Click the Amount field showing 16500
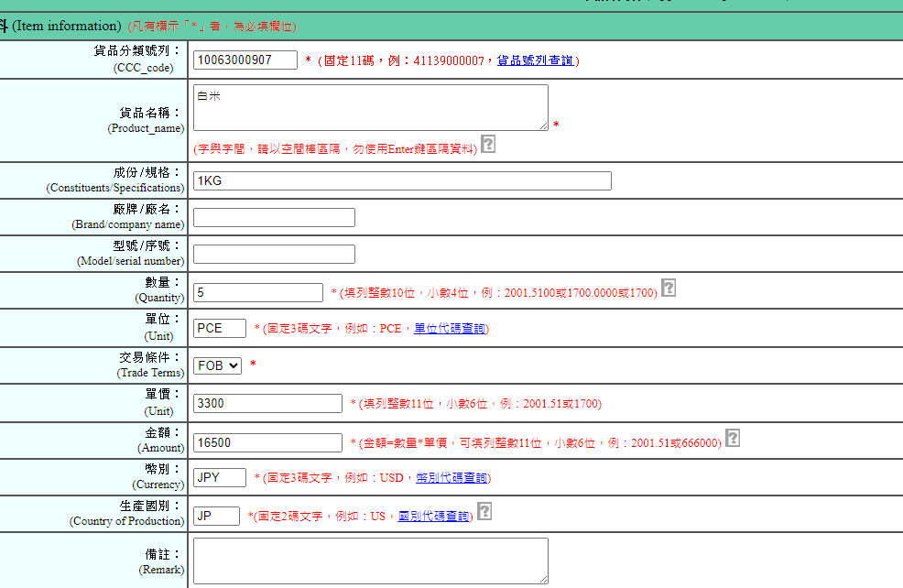 click(267, 442)
